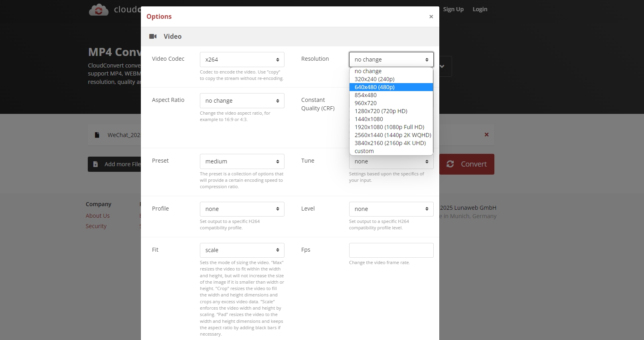Open the Level dropdown
The height and width of the screenshot is (340, 644).
(x=391, y=209)
